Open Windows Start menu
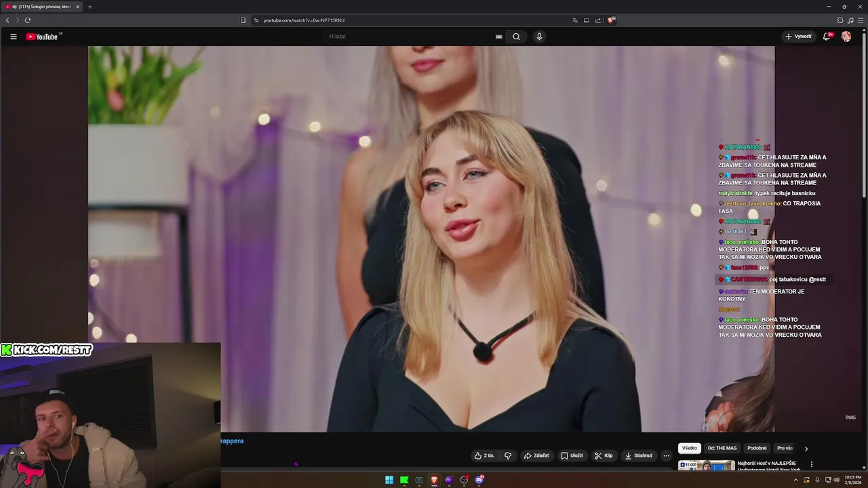The image size is (868, 488). (389, 480)
